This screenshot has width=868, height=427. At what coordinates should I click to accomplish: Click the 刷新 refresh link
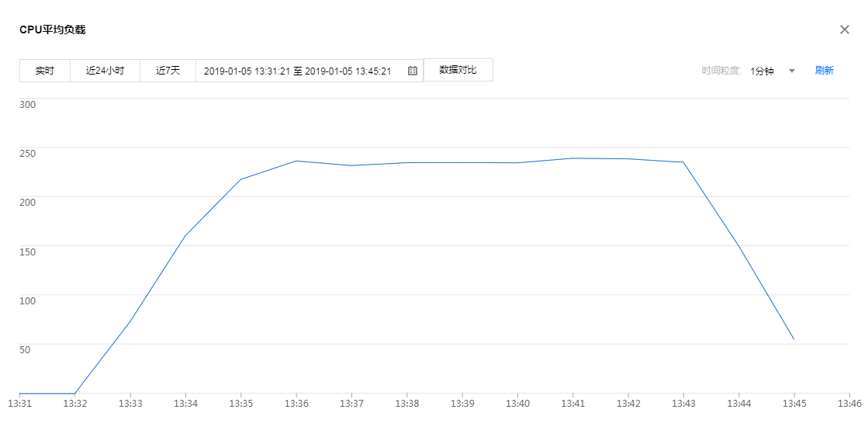pyautogui.click(x=824, y=71)
